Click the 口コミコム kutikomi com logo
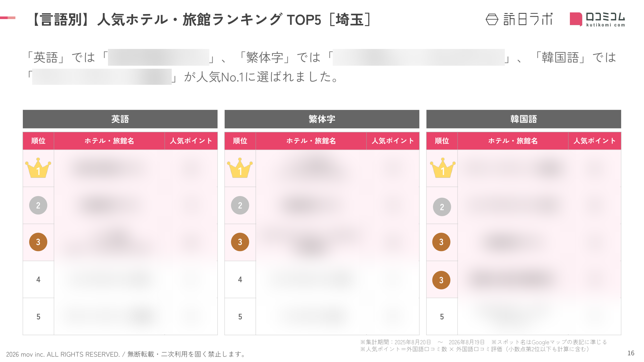 coord(597,19)
